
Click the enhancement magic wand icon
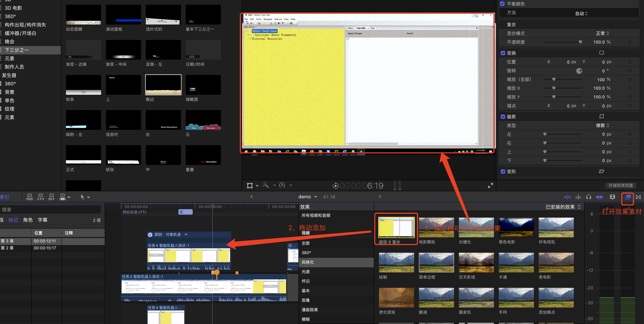(x=266, y=185)
